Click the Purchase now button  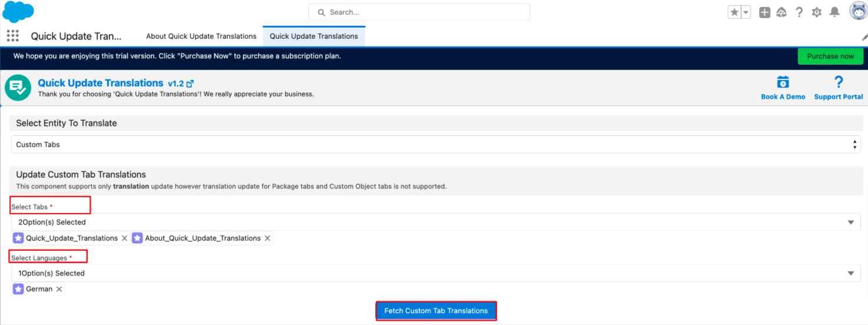point(830,57)
